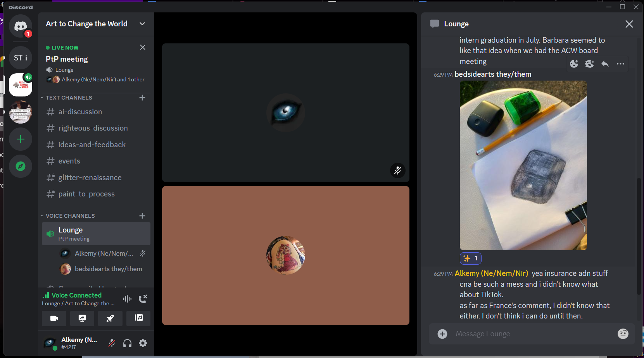Unmute the microphone in user panel
Image resolution: width=644 pixels, height=358 pixels.
112,343
